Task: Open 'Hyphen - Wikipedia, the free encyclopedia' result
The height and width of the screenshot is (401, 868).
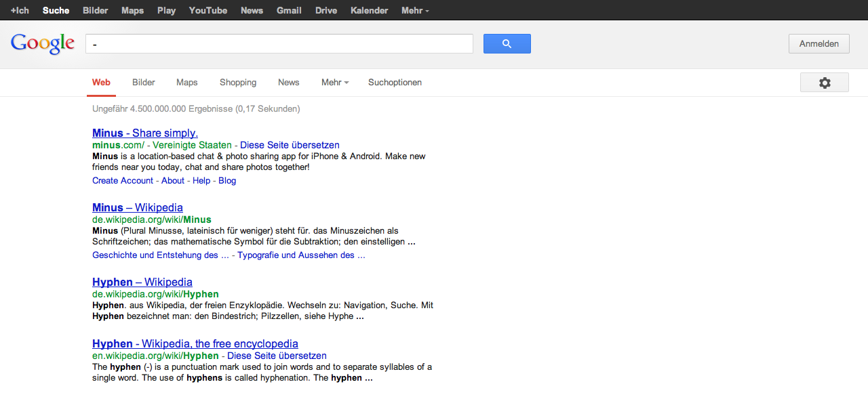Action: [195, 343]
